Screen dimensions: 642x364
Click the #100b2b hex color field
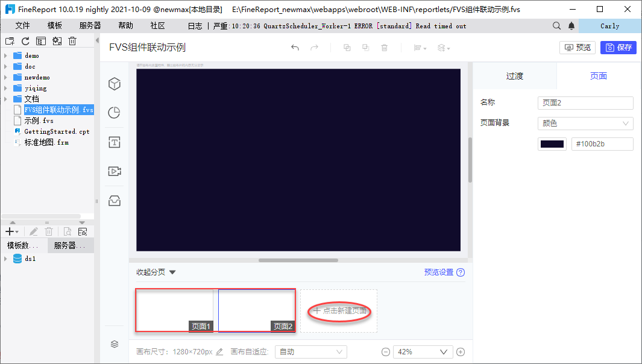[x=602, y=143]
